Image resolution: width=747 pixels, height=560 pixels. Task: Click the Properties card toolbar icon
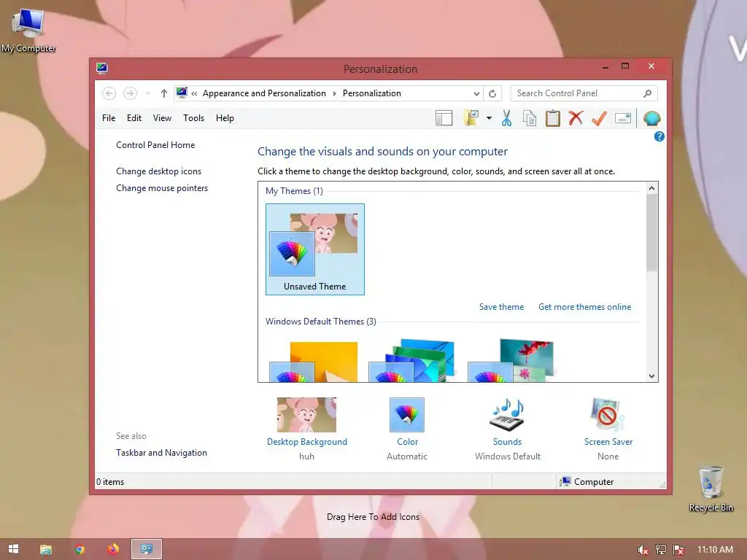click(623, 118)
